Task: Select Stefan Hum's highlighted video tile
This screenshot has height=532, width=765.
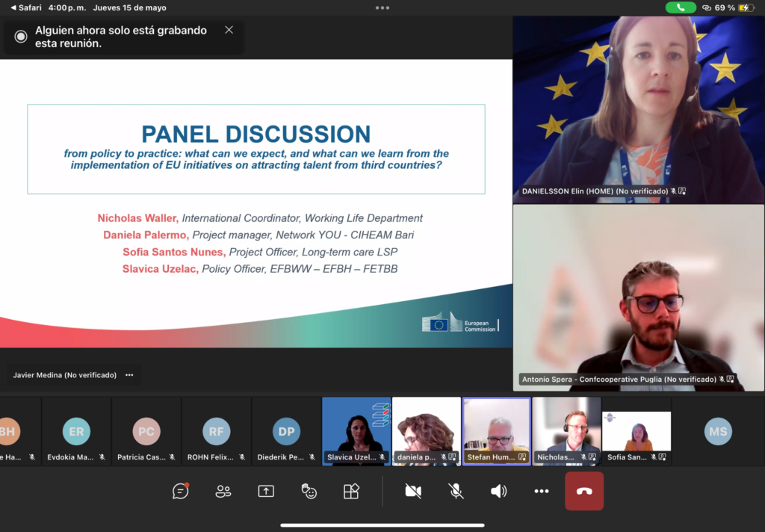Action: coord(496,431)
